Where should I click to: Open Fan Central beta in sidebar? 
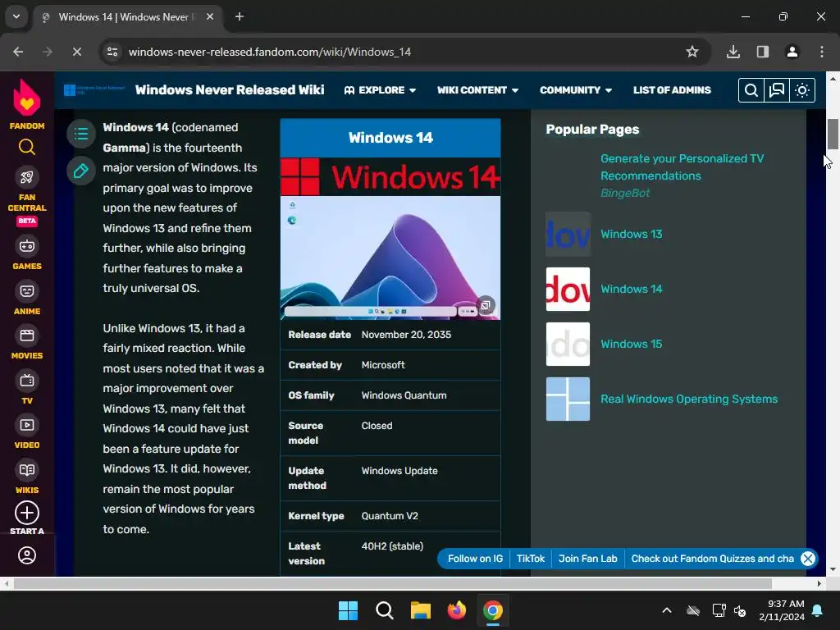pos(27,197)
